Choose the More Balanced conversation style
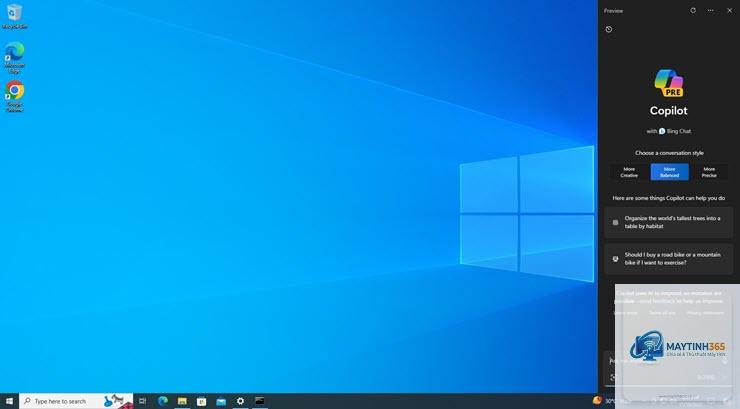Image resolution: width=740 pixels, height=409 pixels. (x=669, y=172)
